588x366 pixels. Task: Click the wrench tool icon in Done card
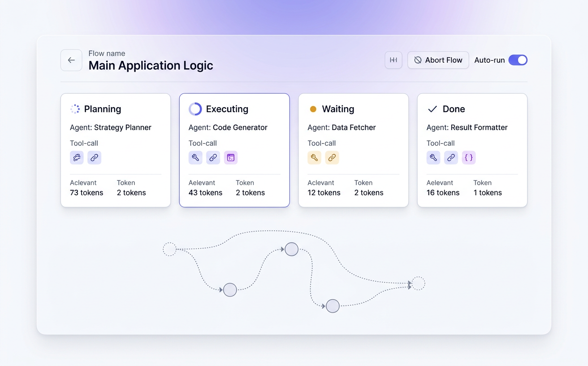[433, 157]
